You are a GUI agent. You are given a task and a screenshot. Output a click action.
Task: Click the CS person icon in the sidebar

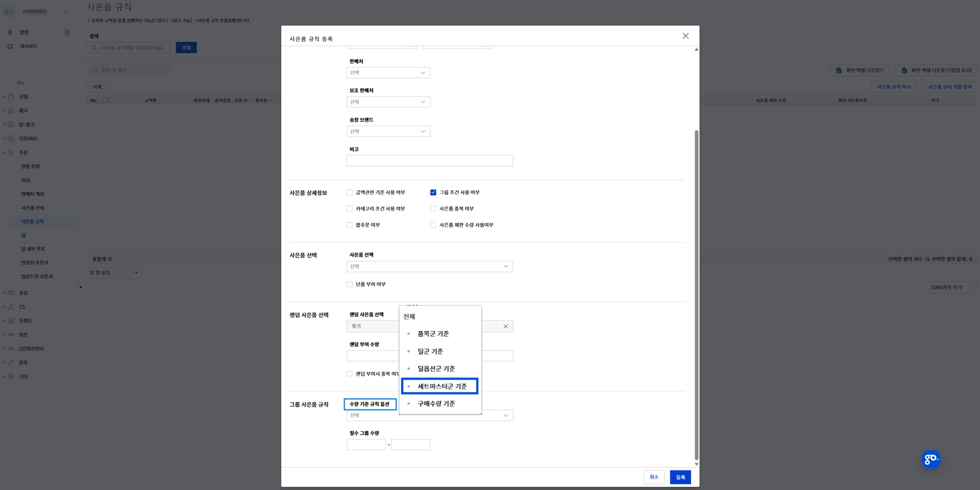click(x=11, y=307)
